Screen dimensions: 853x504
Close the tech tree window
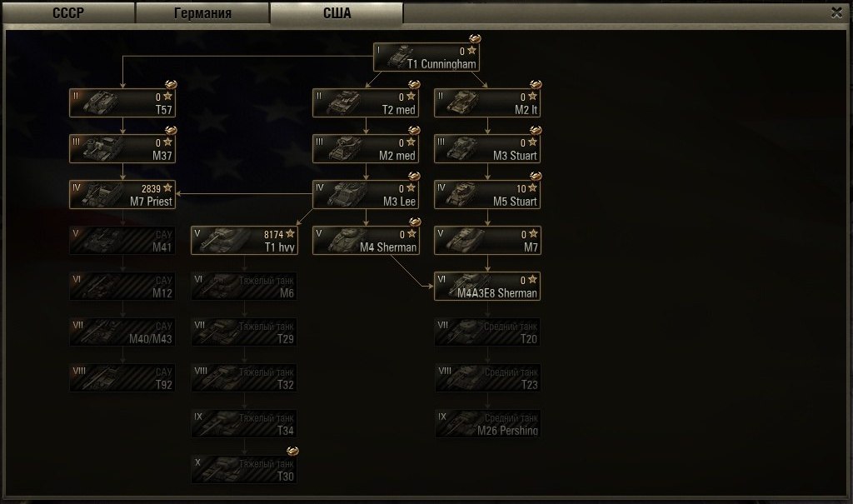(x=836, y=12)
